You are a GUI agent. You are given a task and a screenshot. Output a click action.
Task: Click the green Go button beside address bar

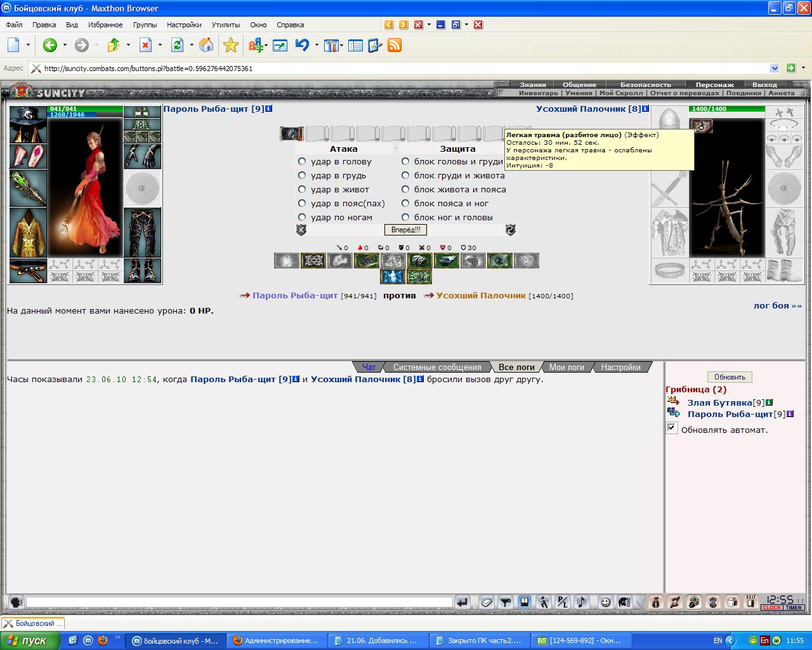[x=790, y=68]
